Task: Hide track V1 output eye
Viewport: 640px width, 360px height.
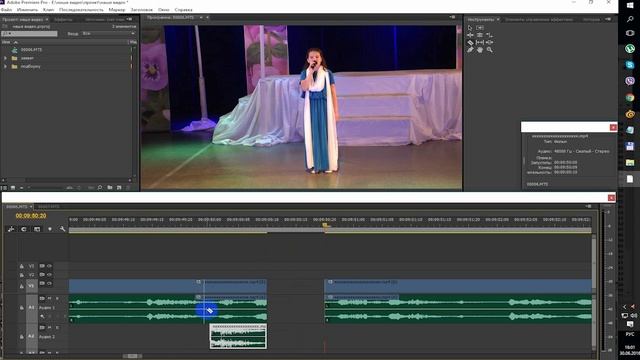Action: [x=49, y=283]
